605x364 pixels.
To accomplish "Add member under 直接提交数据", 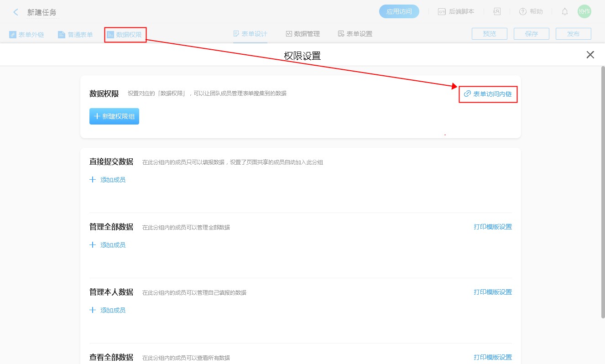I will pos(108,180).
